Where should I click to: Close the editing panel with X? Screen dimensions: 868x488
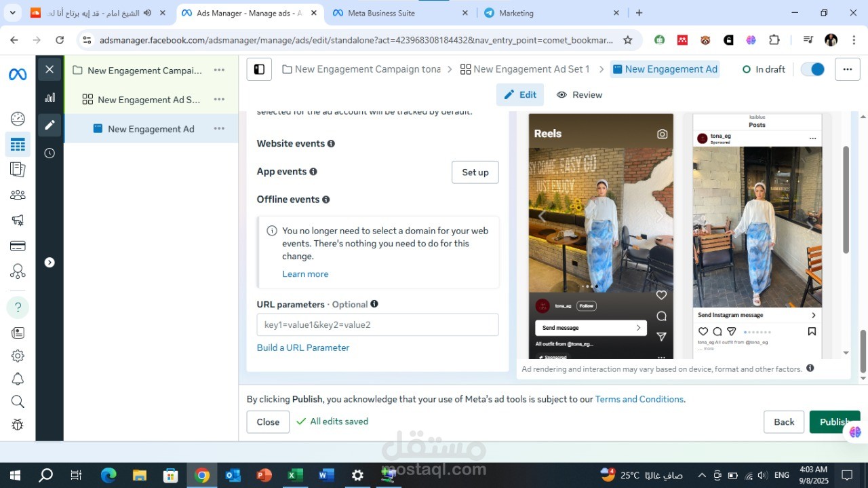[x=50, y=69]
